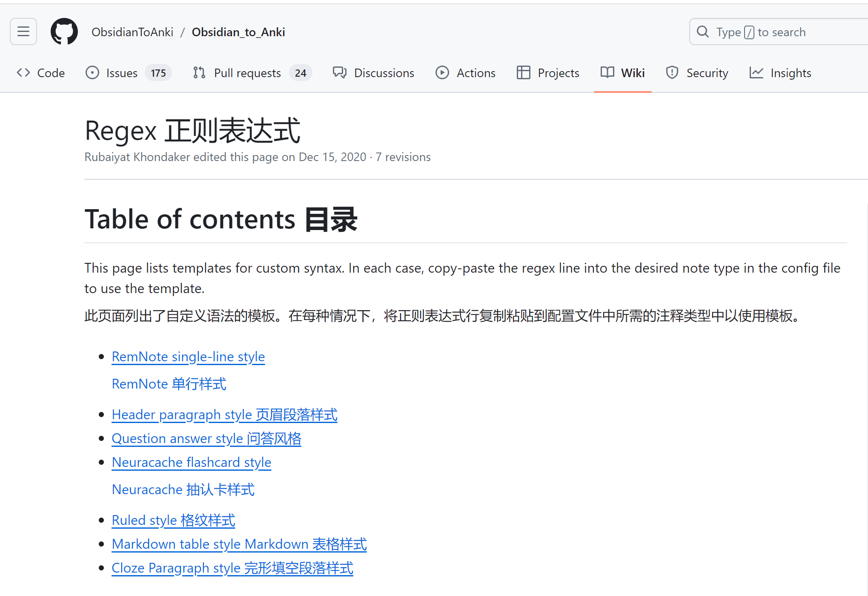Jump to Markdown table style section
868x596 pixels.
(239, 544)
